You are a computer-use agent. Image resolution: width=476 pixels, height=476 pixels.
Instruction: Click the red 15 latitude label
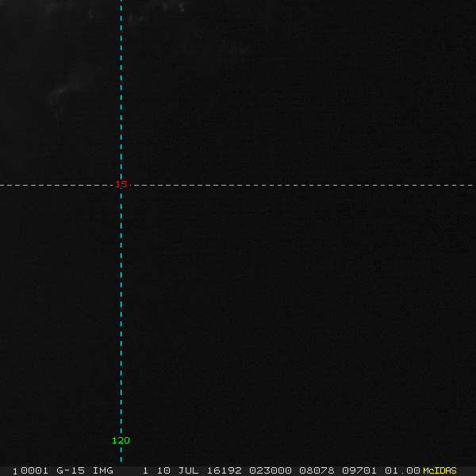pyautogui.click(x=121, y=184)
